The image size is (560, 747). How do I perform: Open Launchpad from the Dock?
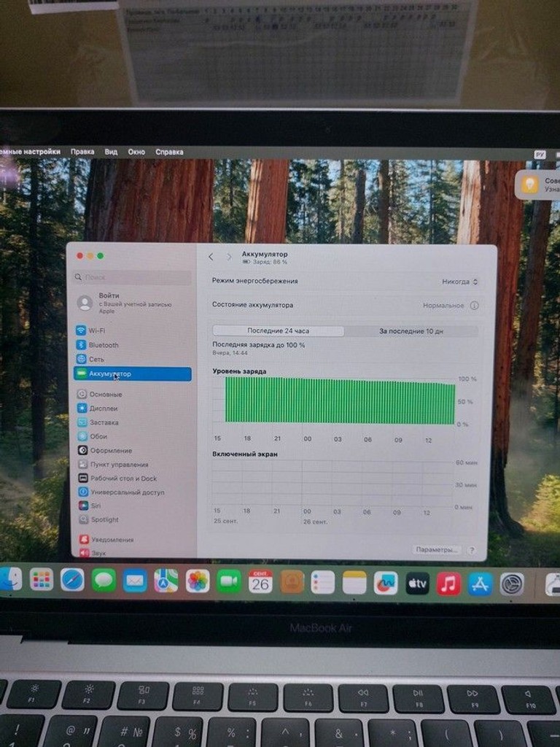[x=42, y=580]
